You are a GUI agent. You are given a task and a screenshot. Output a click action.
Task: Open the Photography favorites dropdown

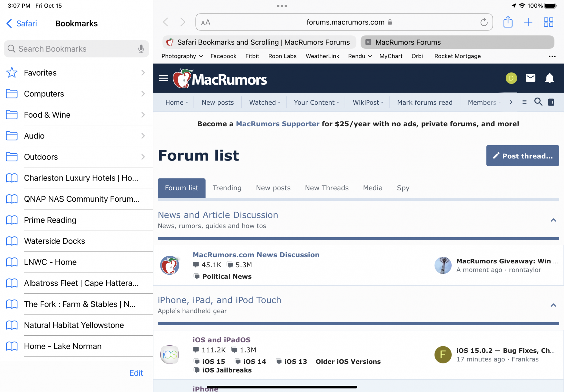pos(182,56)
